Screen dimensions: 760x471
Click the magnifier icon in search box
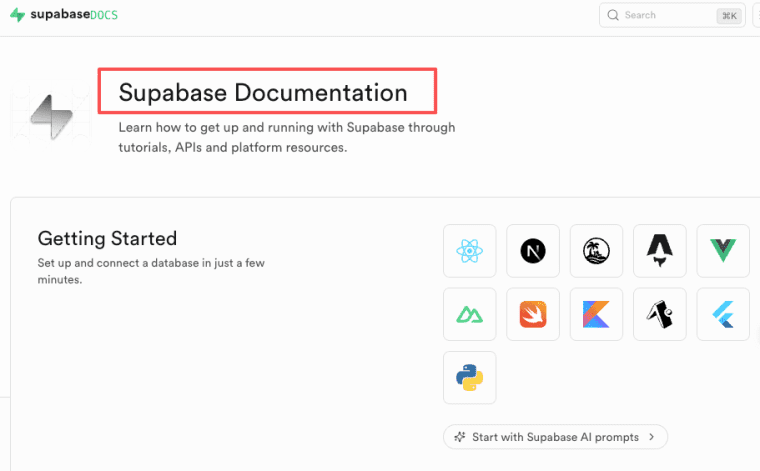click(613, 15)
